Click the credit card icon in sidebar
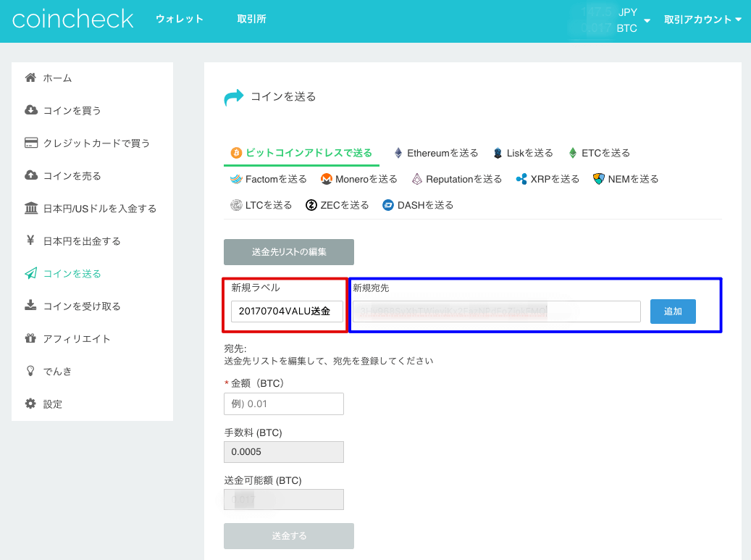751x560 pixels. click(31, 143)
